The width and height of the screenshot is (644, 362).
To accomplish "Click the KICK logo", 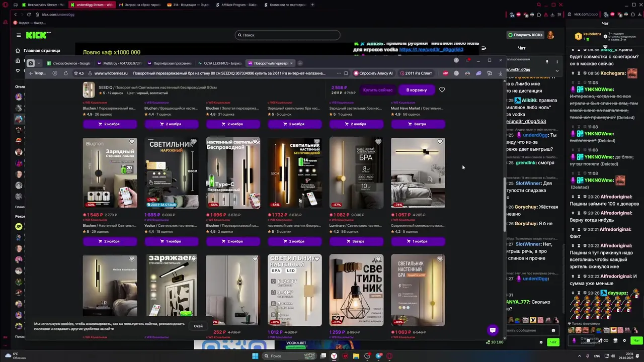I will (38, 35).
